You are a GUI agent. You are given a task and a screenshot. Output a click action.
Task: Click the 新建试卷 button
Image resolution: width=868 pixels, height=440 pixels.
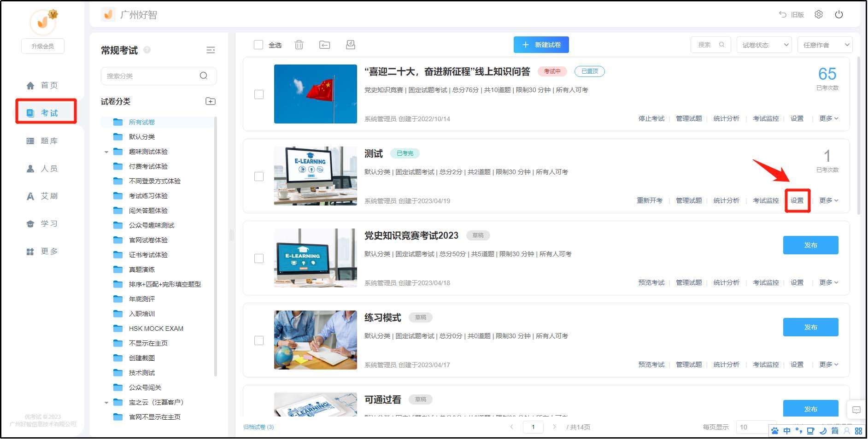[541, 45]
